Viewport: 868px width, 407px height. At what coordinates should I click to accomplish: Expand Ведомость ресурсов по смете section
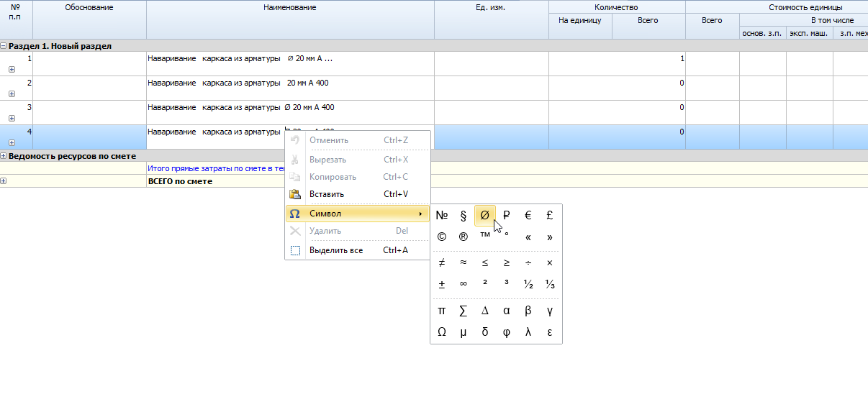4,156
